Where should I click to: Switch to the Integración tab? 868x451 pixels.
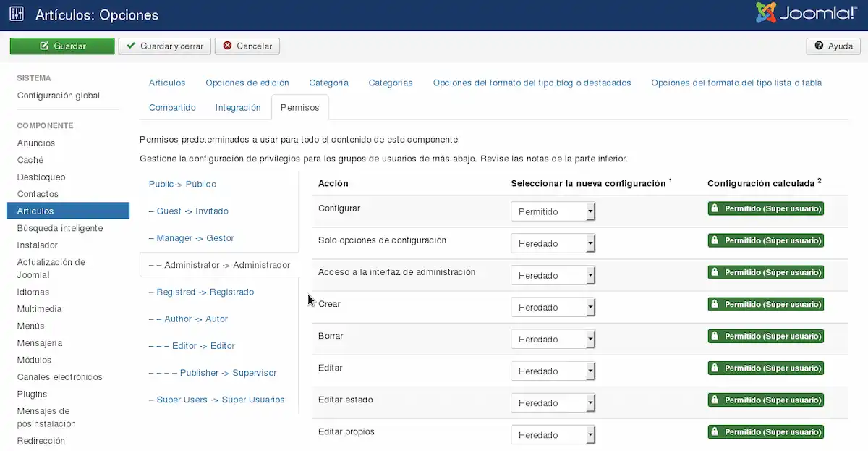(238, 107)
